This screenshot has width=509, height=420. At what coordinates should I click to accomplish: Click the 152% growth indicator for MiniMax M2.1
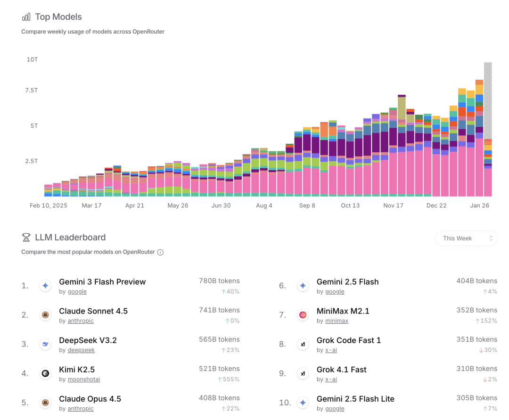pyautogui.click(x=486, y=321)
